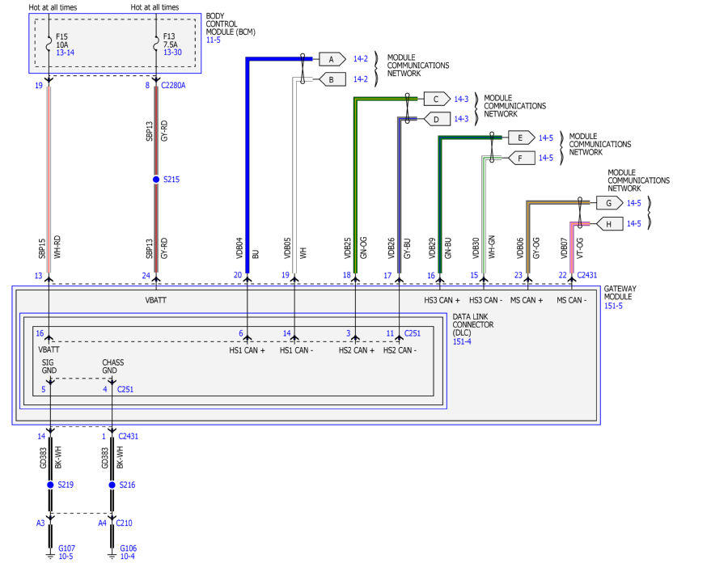Select the S216 splice dot
728x563 pixels.
(112, 485)
